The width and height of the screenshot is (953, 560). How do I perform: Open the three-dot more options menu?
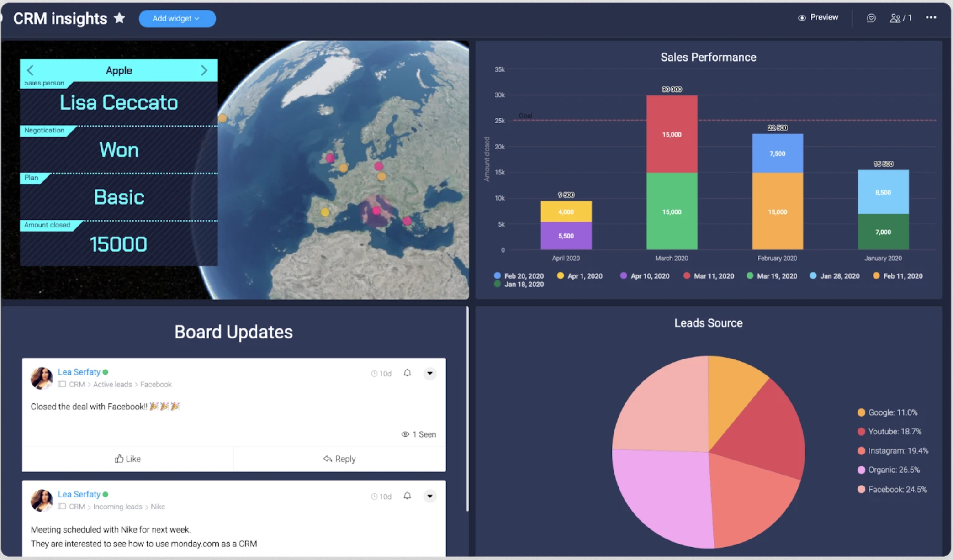pos(931,18)
